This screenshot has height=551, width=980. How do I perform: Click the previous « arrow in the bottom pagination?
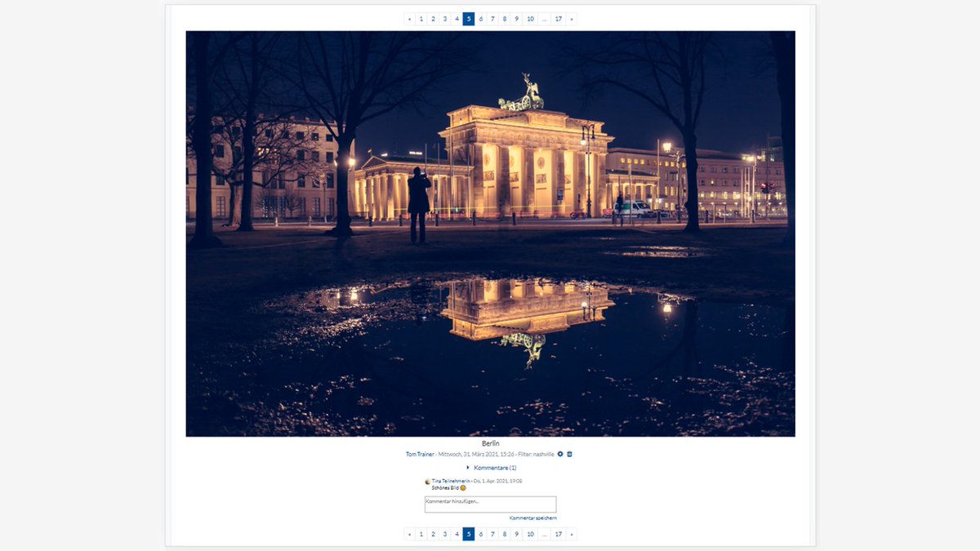(x=409, y=534)
